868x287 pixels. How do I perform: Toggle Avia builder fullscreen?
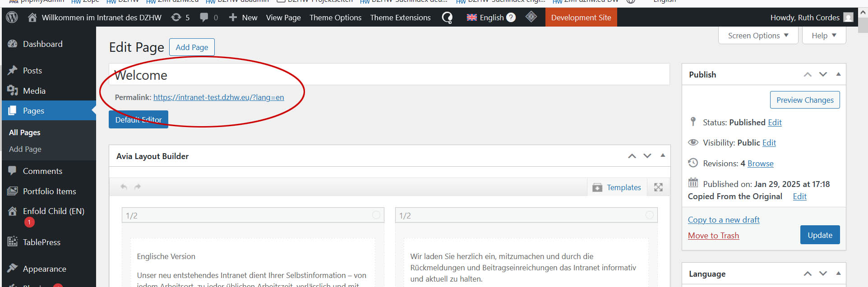click(658, 187)
